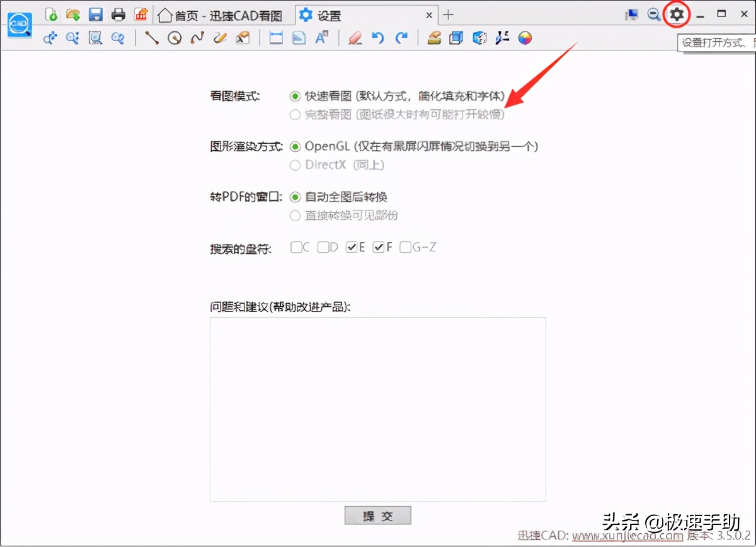Image resolution: width=756 pixels, height=547 pixels.
Task: Select the line drawing tool
Action: (x=151, y=38)
